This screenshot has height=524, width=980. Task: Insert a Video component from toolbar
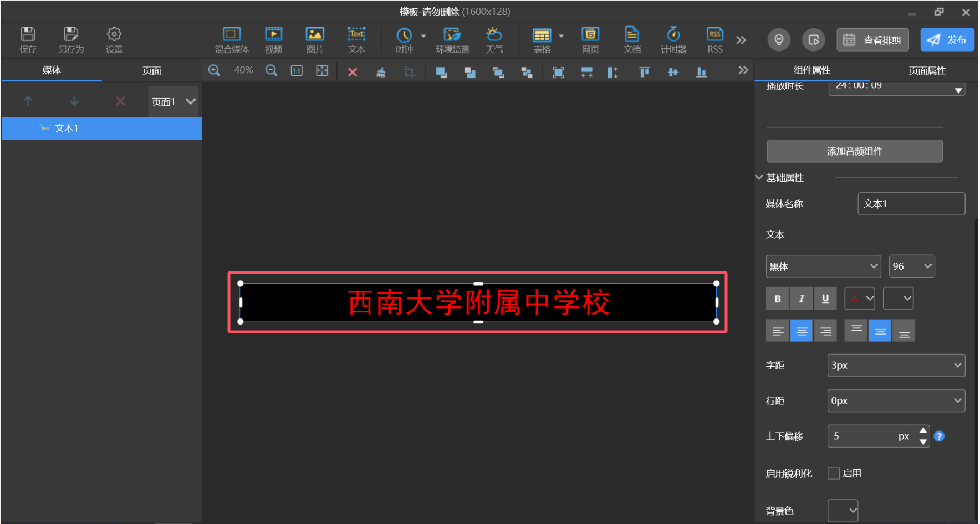273,40
